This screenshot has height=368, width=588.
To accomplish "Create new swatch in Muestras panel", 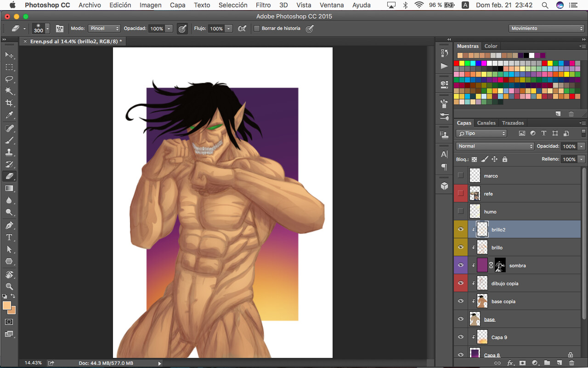I will pyautogui.click(x=558, y=114).
